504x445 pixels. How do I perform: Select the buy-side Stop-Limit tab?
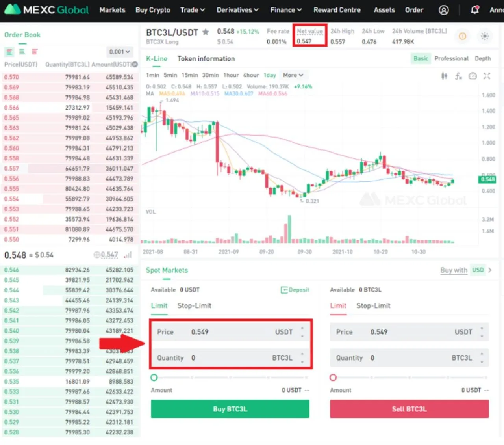pyautogui.click(x=194, y=306)
